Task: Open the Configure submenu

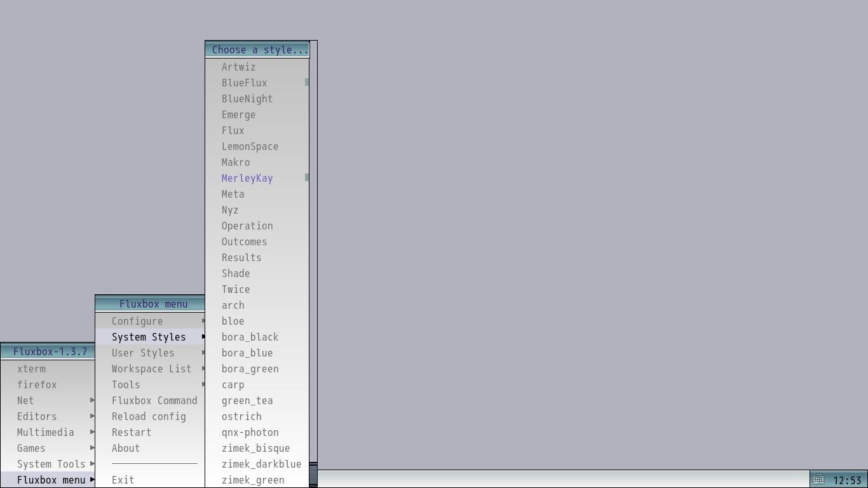Action: click(x=150, y=321)
